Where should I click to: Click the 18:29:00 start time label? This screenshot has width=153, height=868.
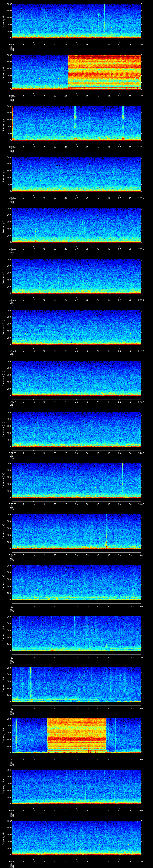tap(12, 810)
